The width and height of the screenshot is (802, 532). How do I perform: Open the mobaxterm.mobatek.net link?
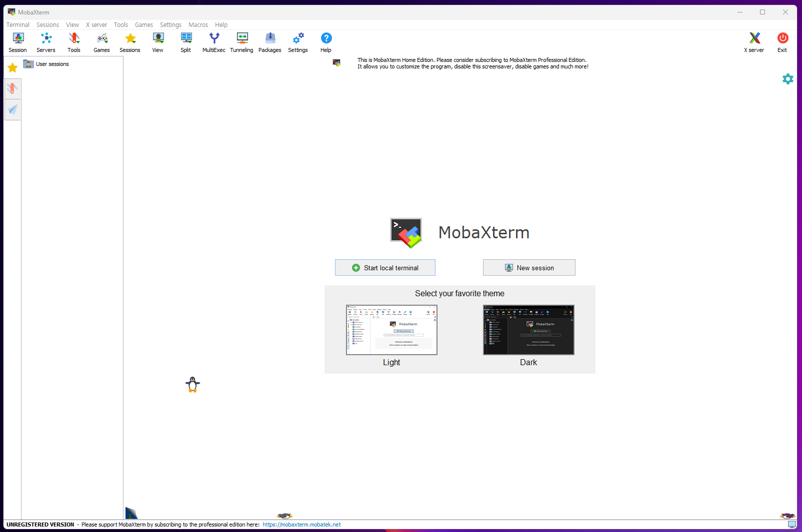click(302, 525)
